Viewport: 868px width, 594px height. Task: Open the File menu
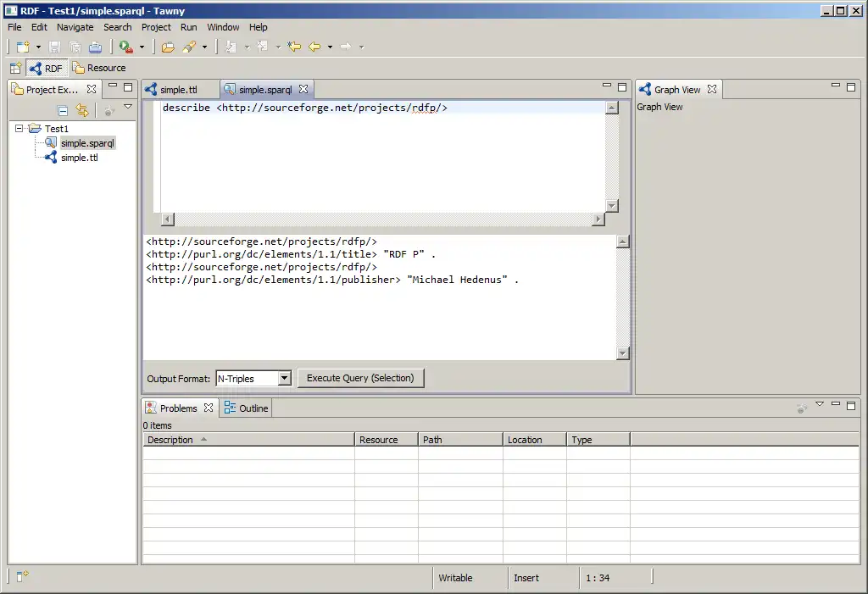tap(14, 27)
